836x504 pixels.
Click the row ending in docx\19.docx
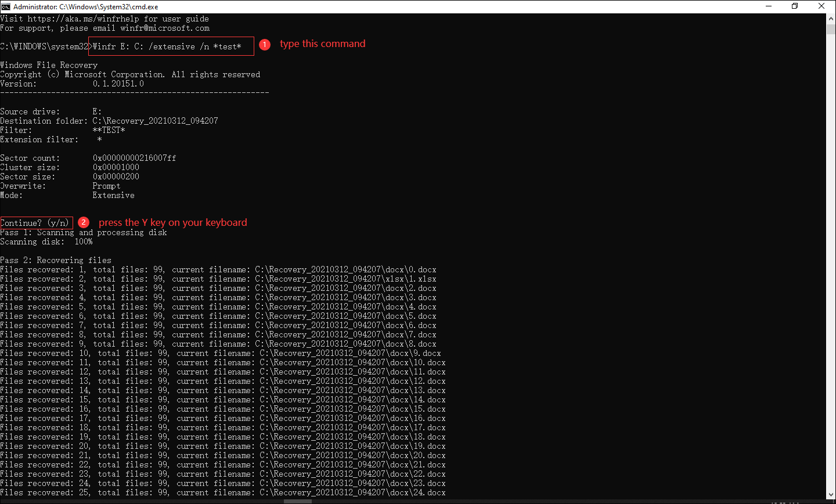[x=223, y=446]
